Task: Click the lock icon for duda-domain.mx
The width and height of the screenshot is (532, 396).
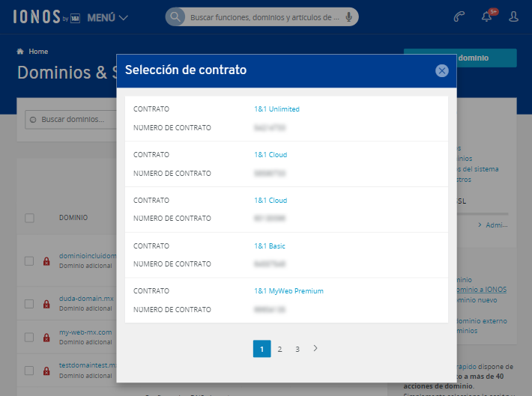Action: click(x=46, y=304)
